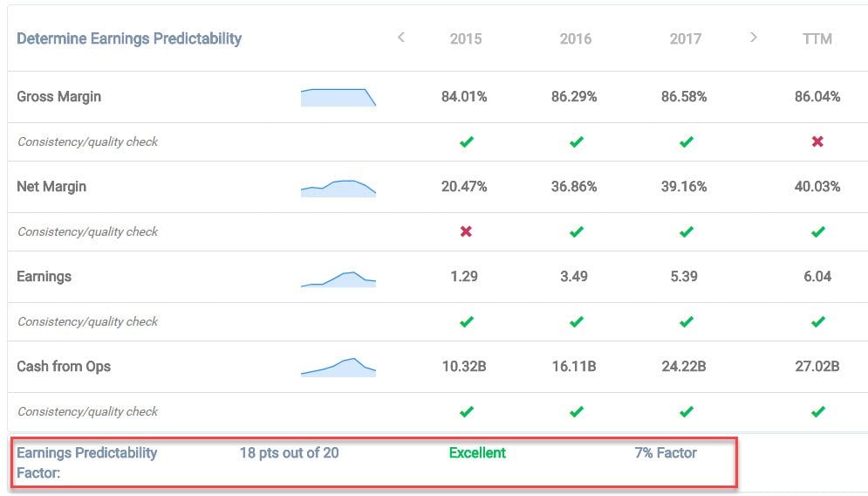This screenshot has height=496, width=868.
Task: Click the green check under Net Margin 2017
Action: point(686,231)
